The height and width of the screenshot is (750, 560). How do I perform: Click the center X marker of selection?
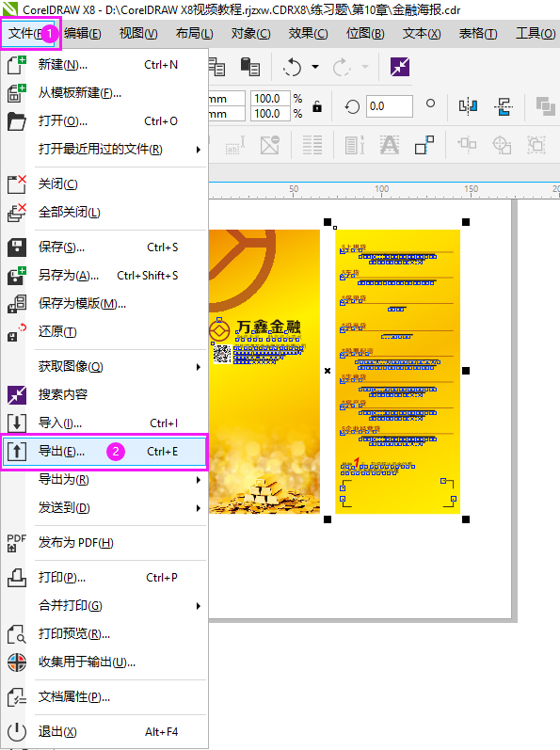pos(328,371)
